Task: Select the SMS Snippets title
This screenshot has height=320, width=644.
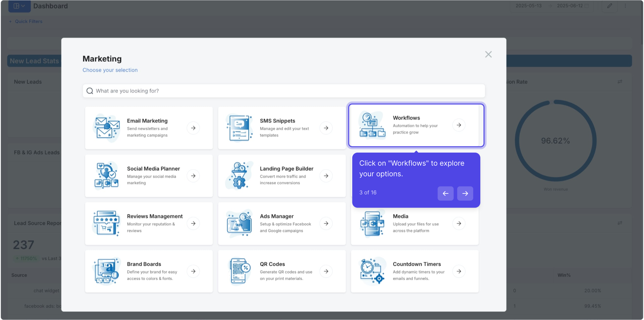Action: click(278, 121)
